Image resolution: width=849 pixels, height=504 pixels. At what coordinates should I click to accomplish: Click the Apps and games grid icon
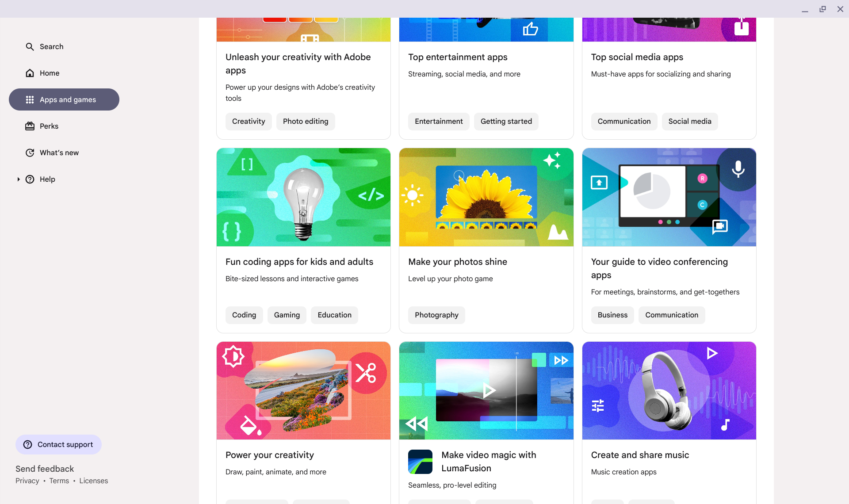click(x=30, y=99)
